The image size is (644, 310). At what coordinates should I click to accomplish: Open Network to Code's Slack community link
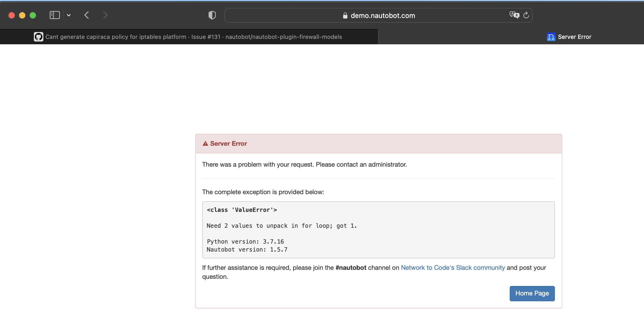tap(453, 267)
